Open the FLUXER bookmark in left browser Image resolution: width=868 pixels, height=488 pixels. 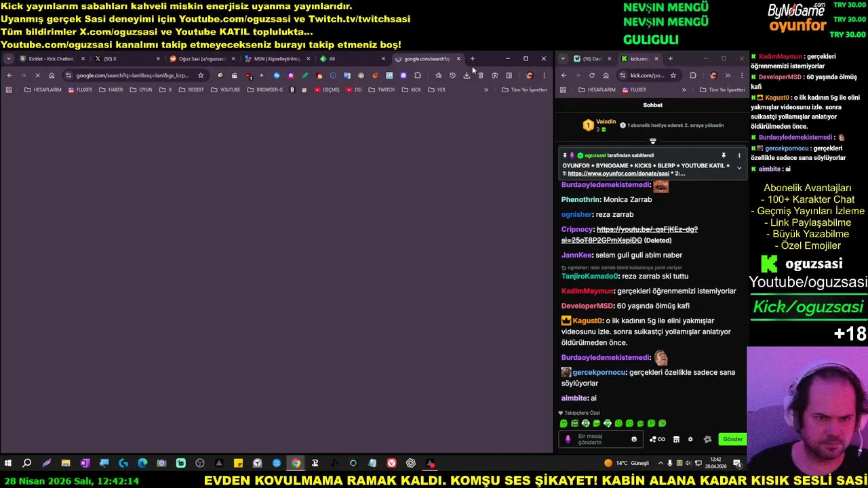pos(79,89)
